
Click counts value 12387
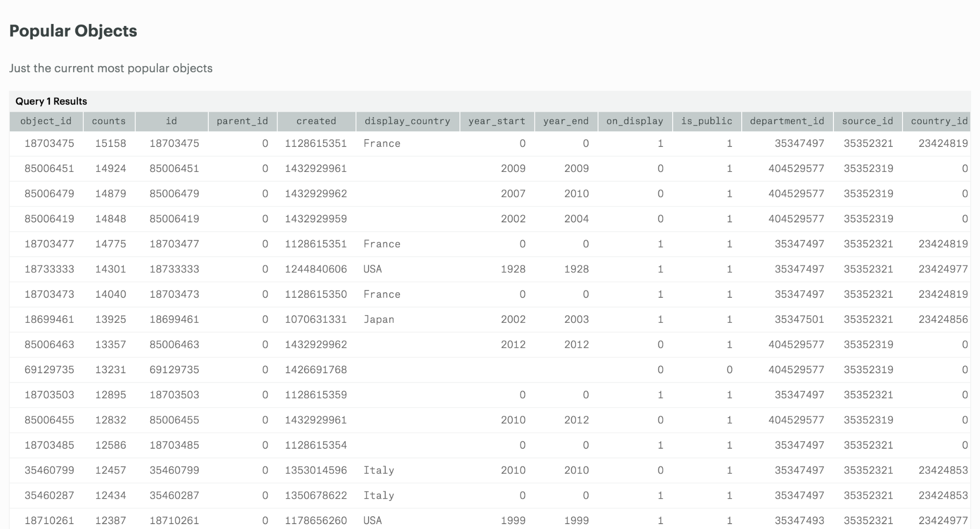pos(111,520)
